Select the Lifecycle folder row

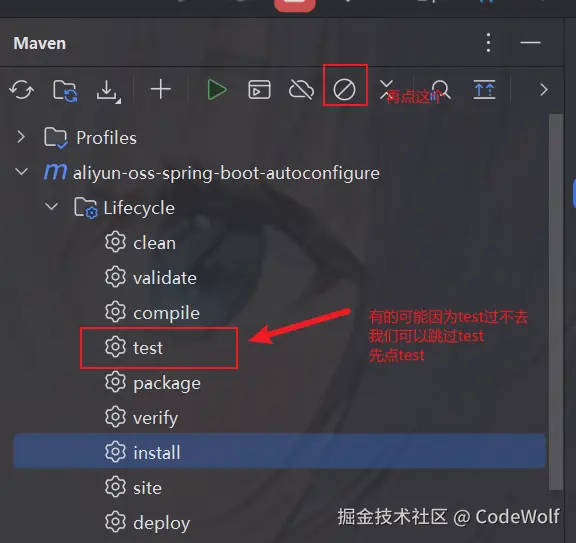pos(279,208)
